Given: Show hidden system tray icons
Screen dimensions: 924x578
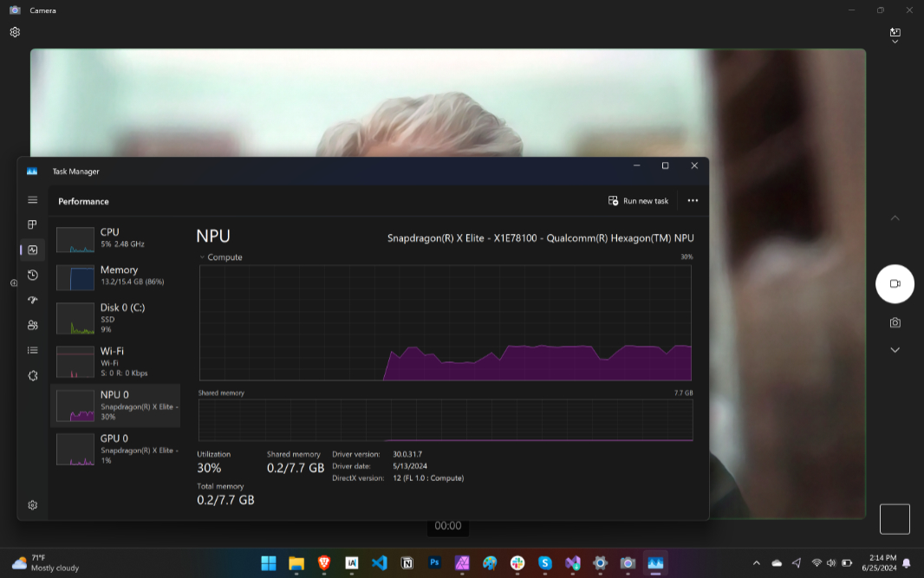Looking at the screenshot, I should click(757, 563).
